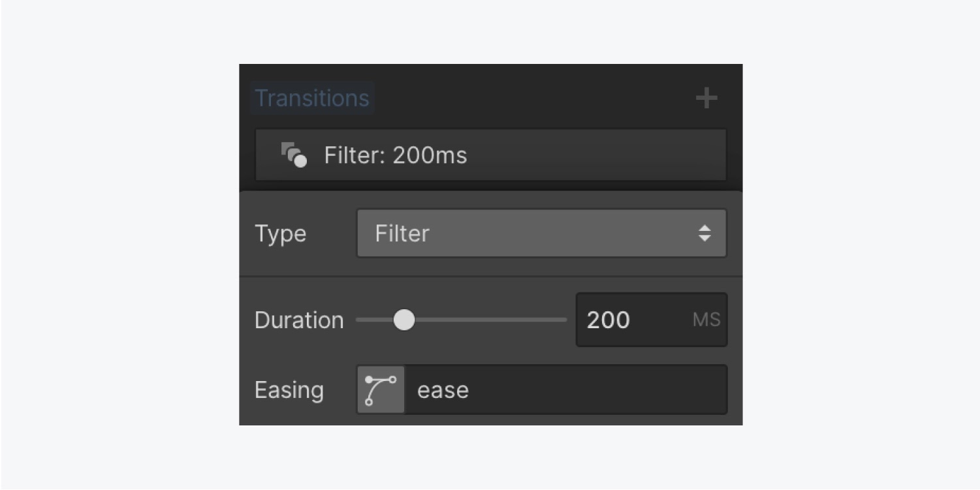Click the Transitions section heading
The width and height of the screenshot is (980, 490).
point(312,99)
